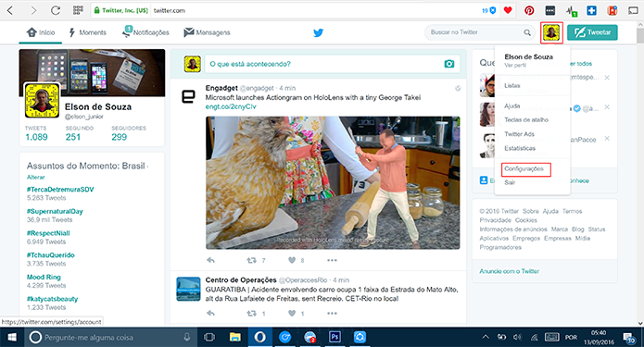Like the Centro de Operações tweet
Screen dimensions: 644x347
[292, 314]
